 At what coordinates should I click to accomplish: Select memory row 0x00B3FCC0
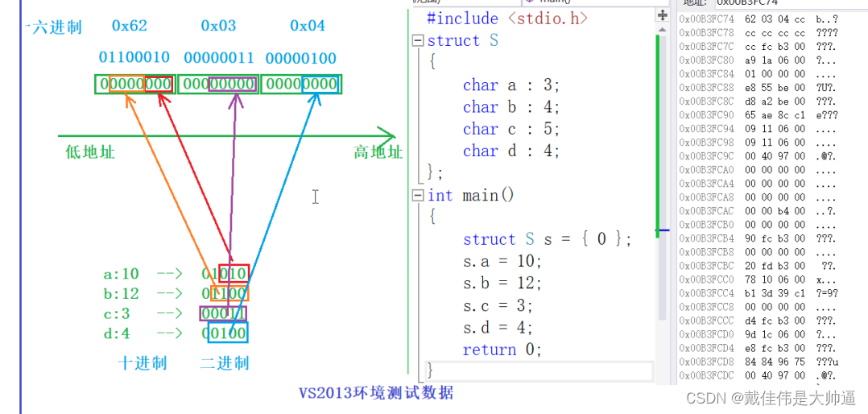(759, 279)
